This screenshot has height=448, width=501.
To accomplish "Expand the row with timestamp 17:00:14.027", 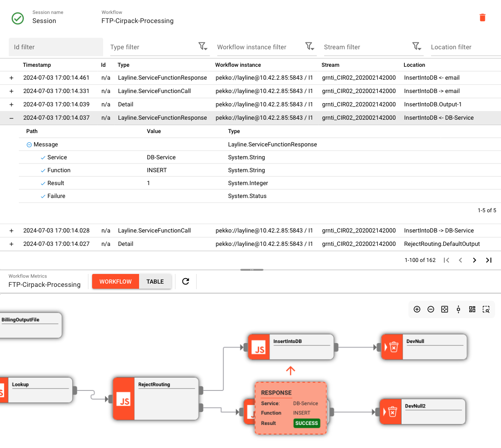I will pos(12,244).
